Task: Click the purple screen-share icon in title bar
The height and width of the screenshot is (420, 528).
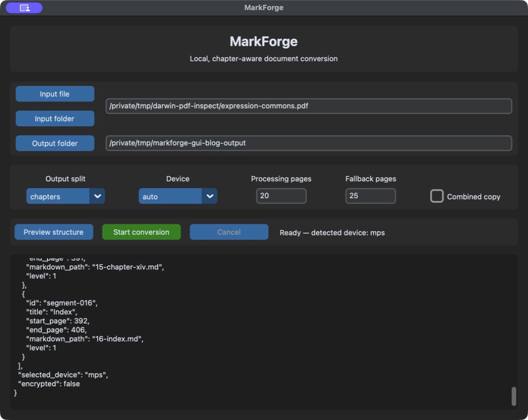Action: click(24, 8)
